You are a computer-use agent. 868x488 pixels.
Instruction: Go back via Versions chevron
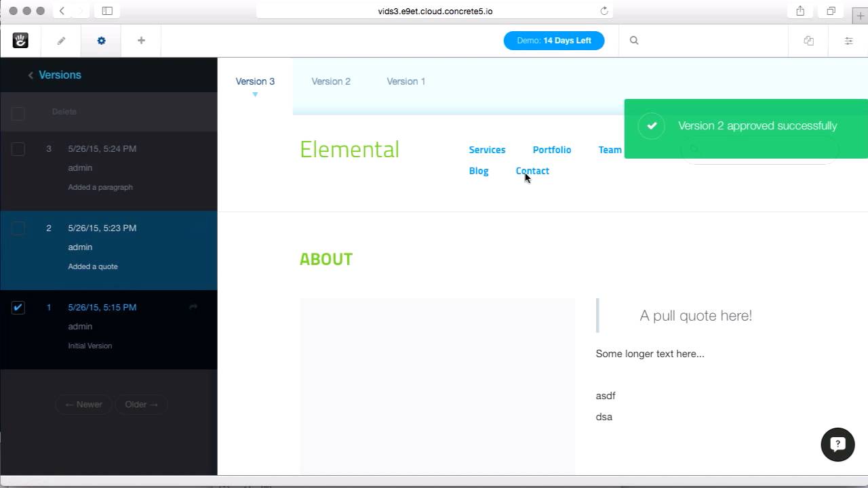[x=31, y=75]
